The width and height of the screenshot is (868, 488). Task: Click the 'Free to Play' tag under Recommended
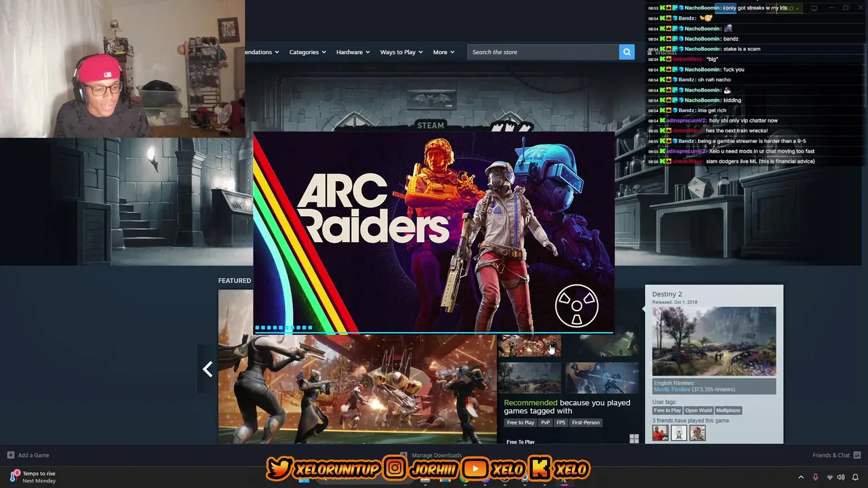pyautogui.click(x=520, y=422)
